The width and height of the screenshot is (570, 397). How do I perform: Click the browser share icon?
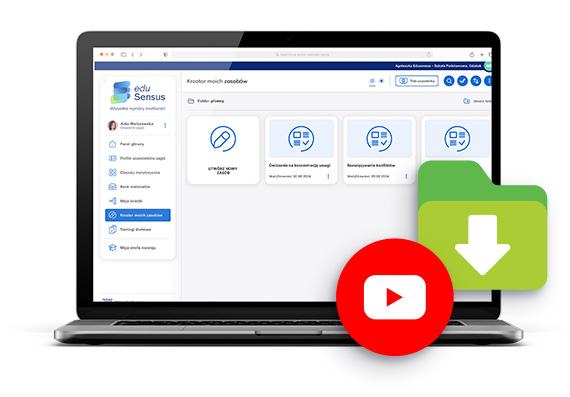(472, 55)
